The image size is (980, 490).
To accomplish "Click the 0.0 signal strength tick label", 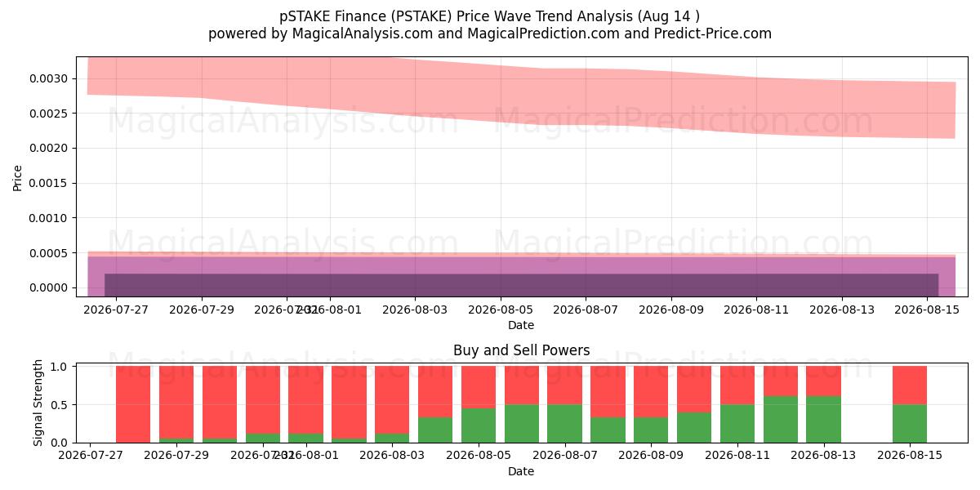I will (60, 443).
